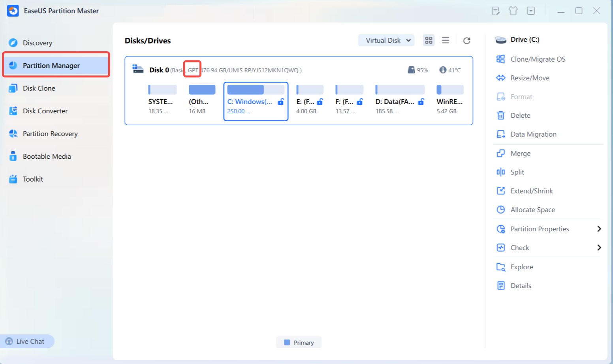Select the SYSTE... 18.35 partition
The height and width of the screenshot is (364, 613).
162,101
